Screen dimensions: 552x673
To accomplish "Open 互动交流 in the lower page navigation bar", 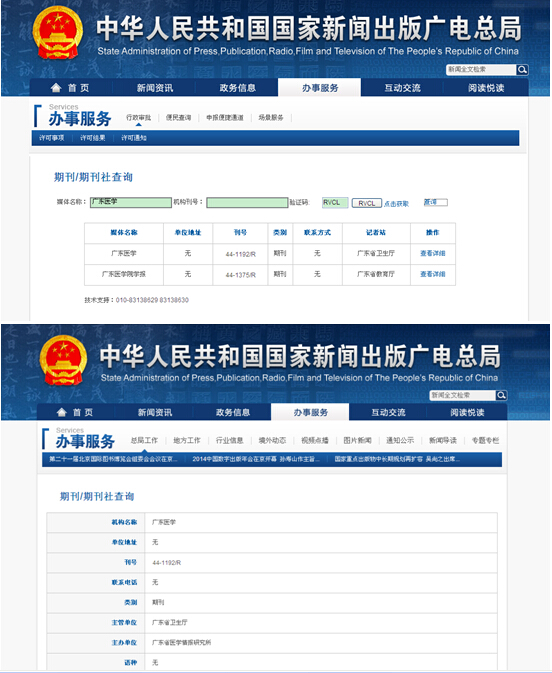I will pos(388,412).
